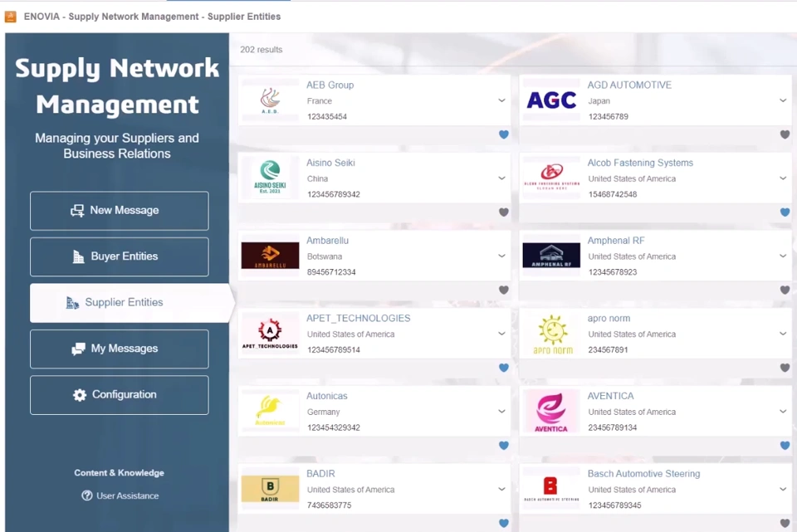
Task: Click the Basch Automotive Steering logo
Action: point(551,489)
